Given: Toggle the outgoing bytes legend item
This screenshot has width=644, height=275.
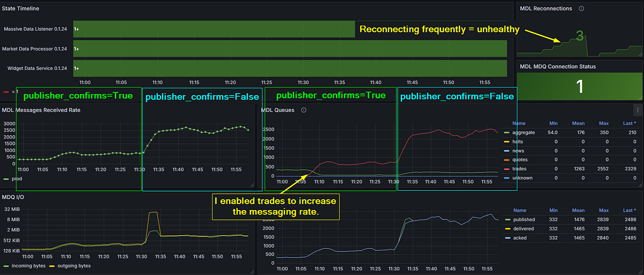Looking at the screenshot, I should coord(72,266).
